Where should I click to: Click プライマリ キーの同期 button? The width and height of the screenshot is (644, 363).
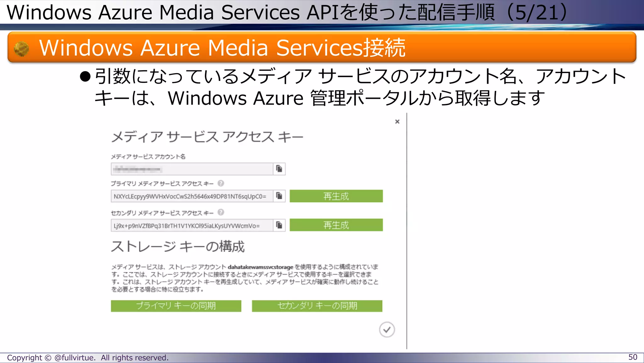[176, 306]
